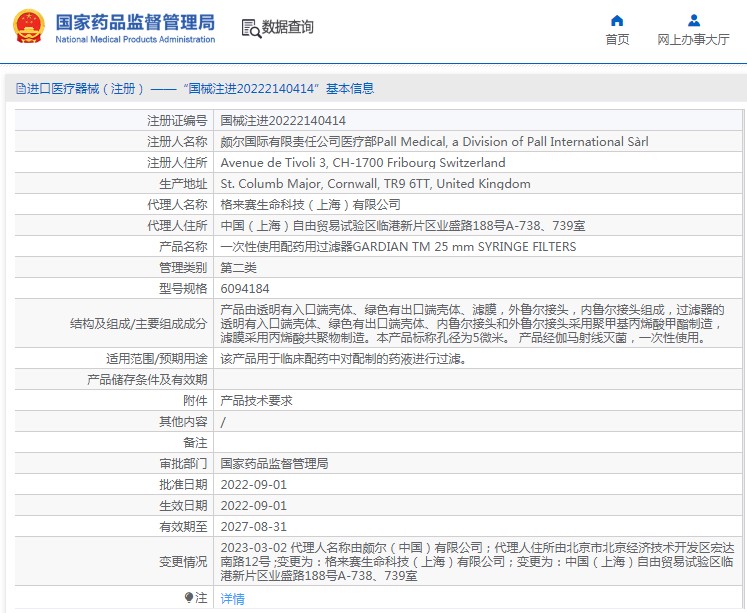Click the 型号规格 row label

pyautogui.click(x=183, y=288)
